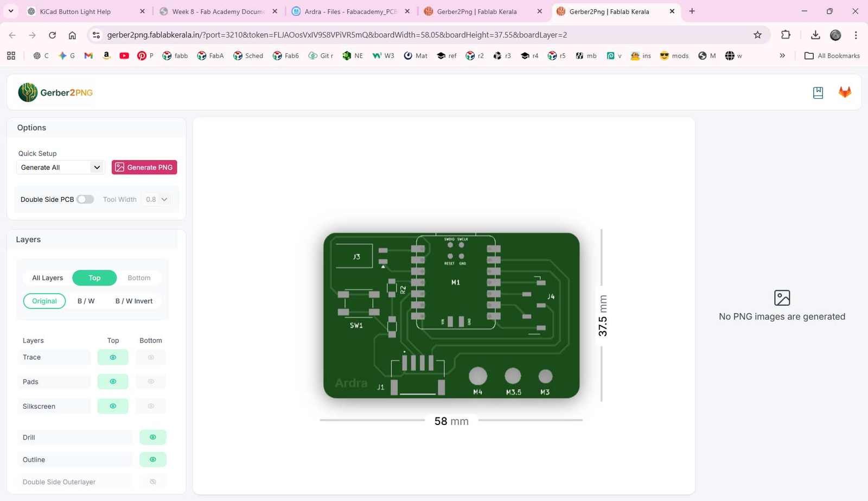Open the GitLab repository icon
This screenshot has height=501, width=868.
(x=844, y=92)
